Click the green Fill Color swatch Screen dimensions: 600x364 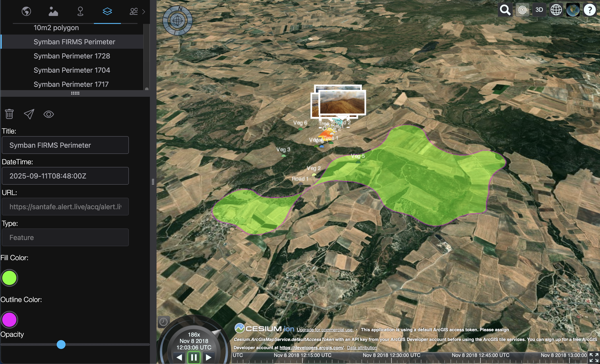pos(9,278)
